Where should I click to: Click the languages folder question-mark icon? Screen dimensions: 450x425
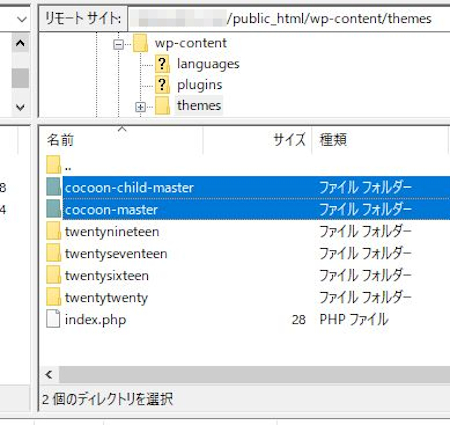(x=162, y=64)
